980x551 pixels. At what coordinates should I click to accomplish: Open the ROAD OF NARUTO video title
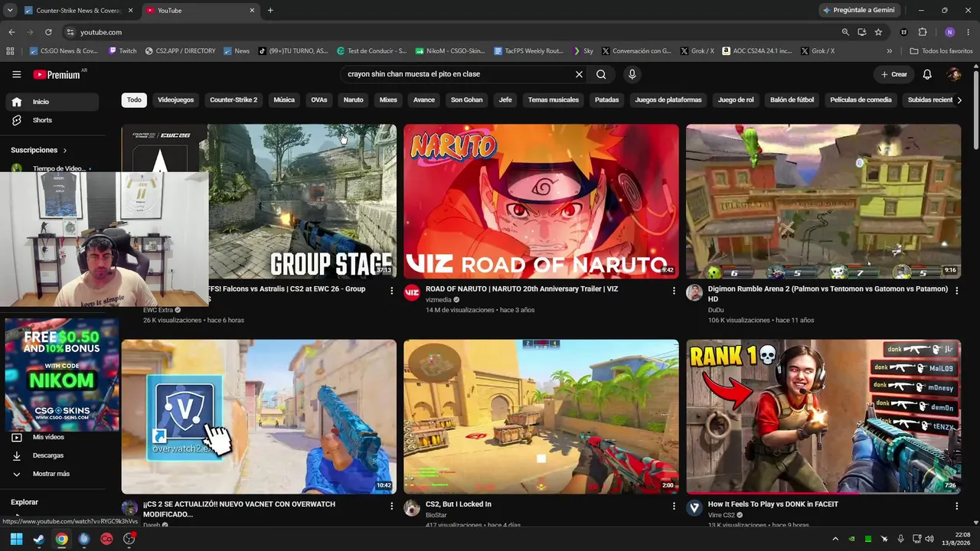coord(521,289)
